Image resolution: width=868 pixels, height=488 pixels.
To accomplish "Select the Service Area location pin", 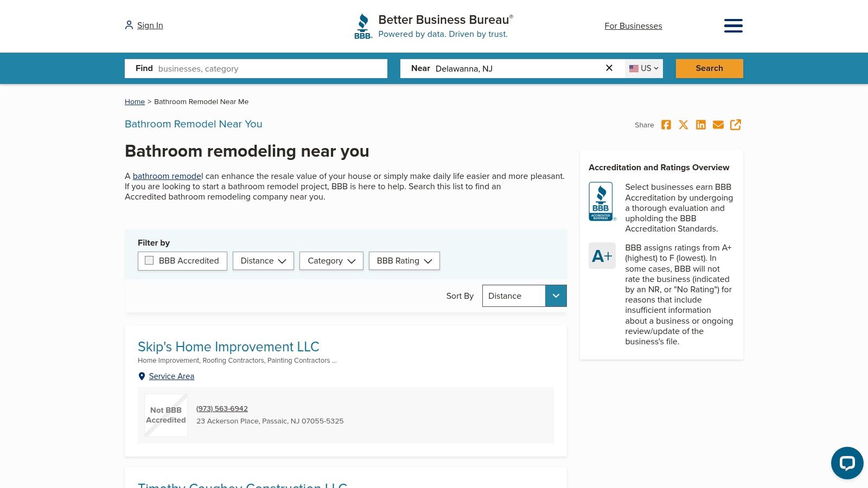I will 142,376.
